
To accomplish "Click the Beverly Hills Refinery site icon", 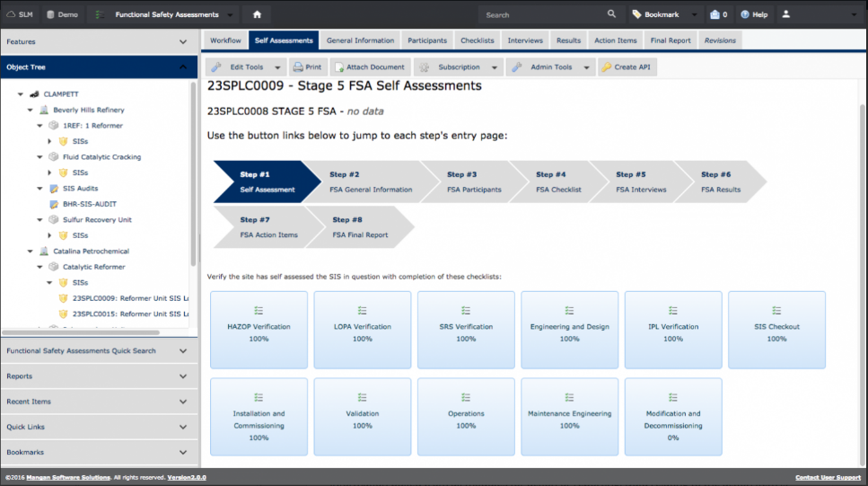I will [x=44, y=110].
